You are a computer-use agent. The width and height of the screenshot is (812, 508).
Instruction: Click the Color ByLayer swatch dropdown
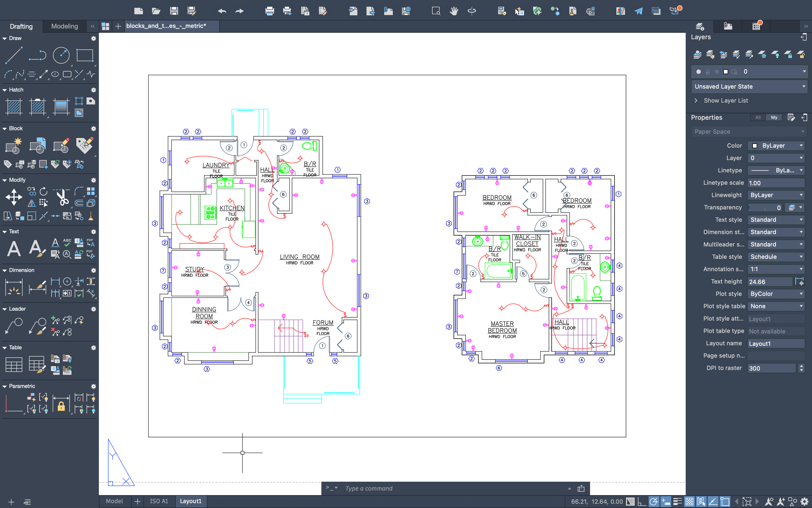tap(776, 146)
